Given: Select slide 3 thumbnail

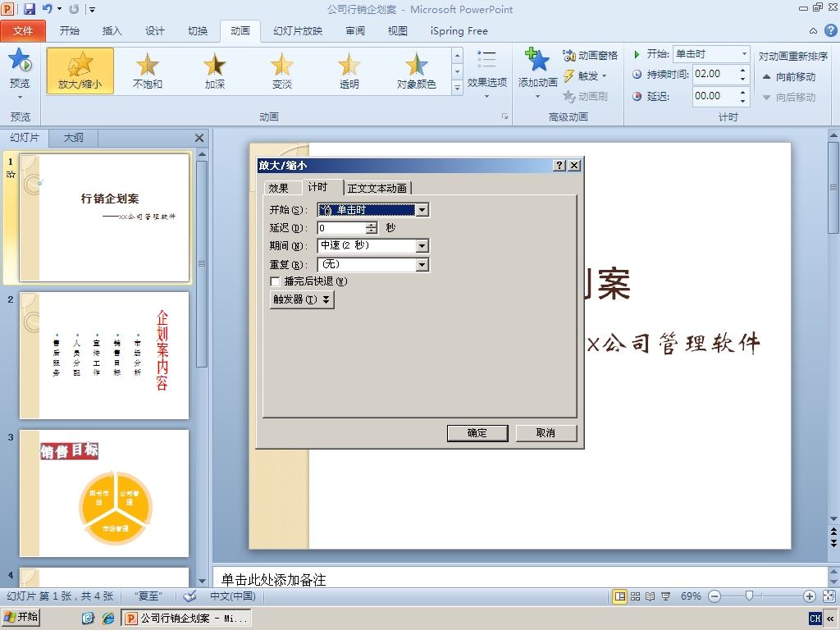Looking at the screenshot, I should tap(104, 493).
